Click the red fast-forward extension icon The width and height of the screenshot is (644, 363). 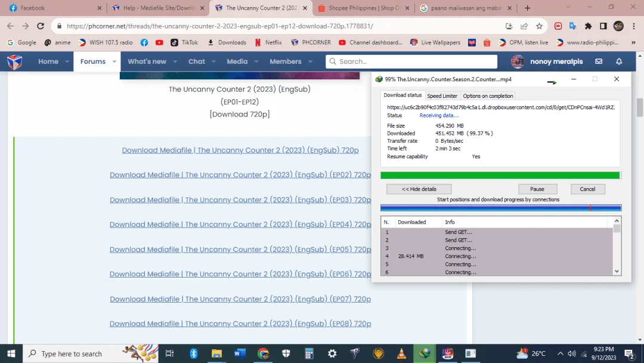click(x=558, y=26)
